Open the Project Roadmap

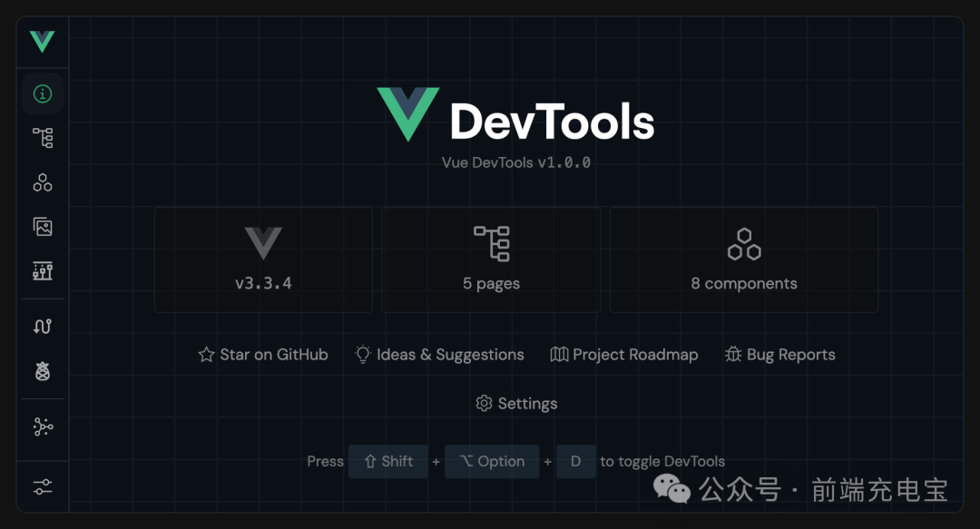(624, 354)
